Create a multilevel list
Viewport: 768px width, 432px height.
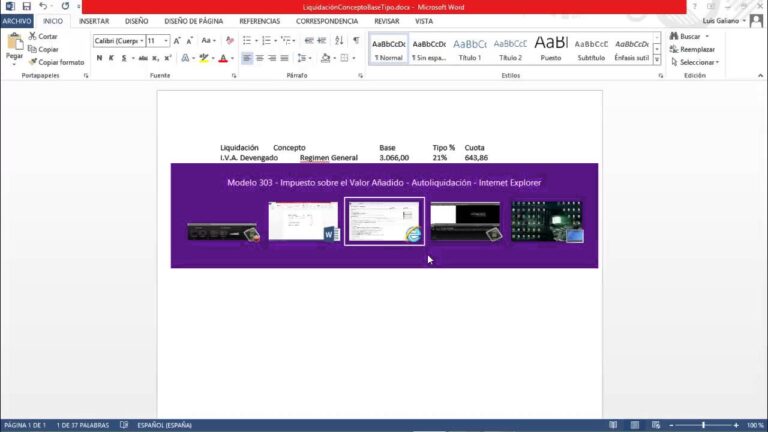click(x=286, y=41)
